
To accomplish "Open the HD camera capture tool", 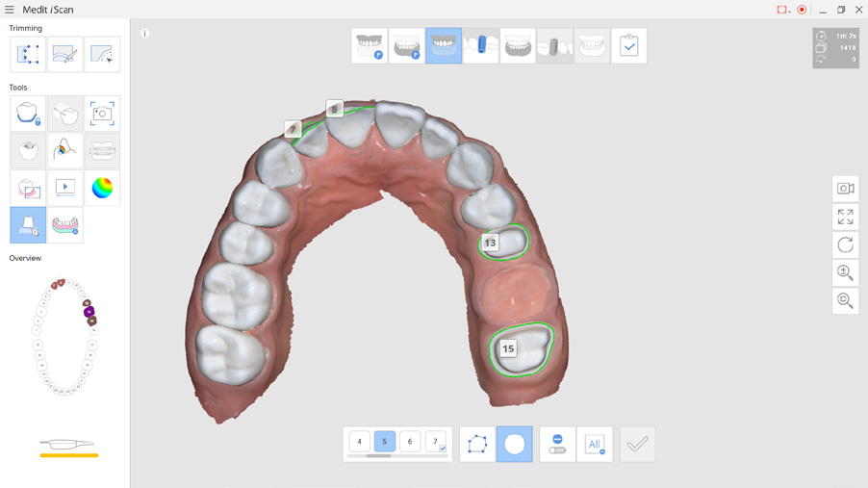I will (102, 114).
